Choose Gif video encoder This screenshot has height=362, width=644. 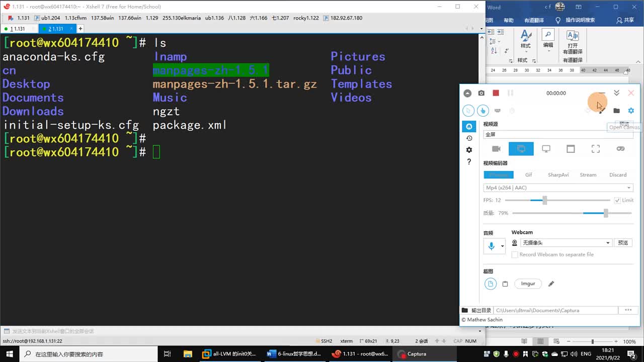[528, 175]
